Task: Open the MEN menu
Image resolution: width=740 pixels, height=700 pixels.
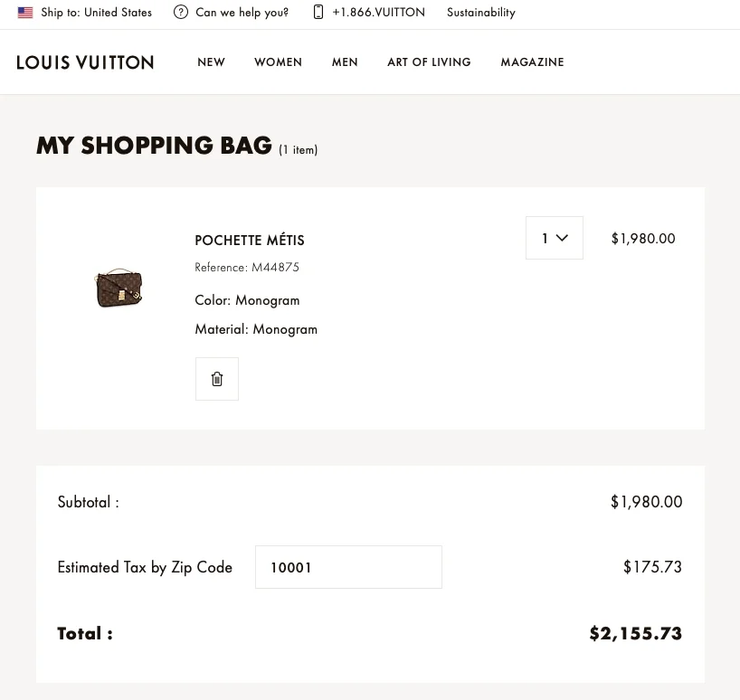Action: pyautogui.click(x=345, y=62)
